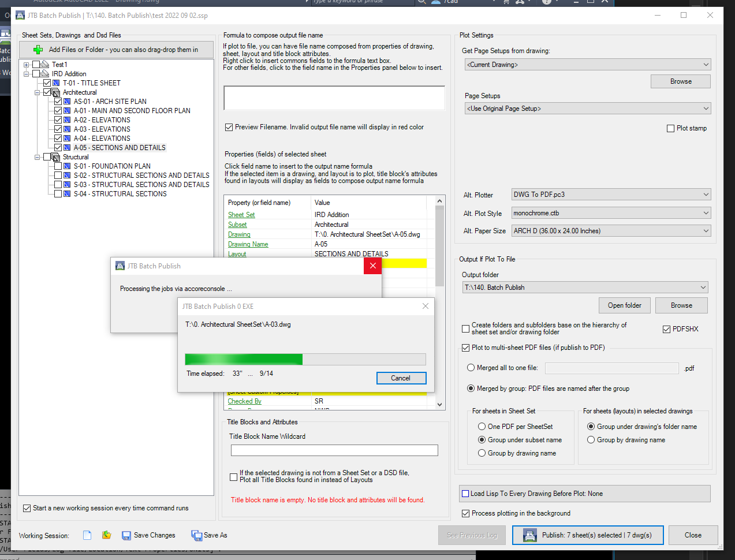The image size is (735, 560).
Task: Click the Architectural subset icon
Action: (56, 92)
